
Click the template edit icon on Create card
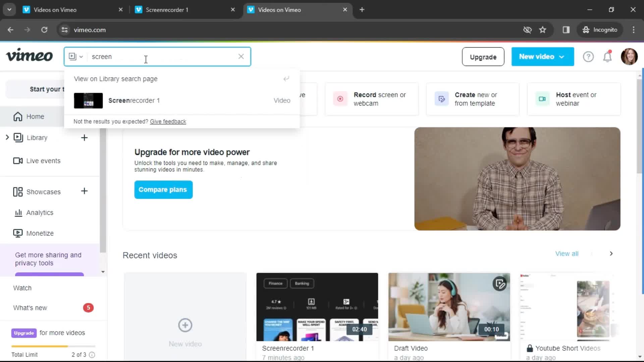[441, 99]
